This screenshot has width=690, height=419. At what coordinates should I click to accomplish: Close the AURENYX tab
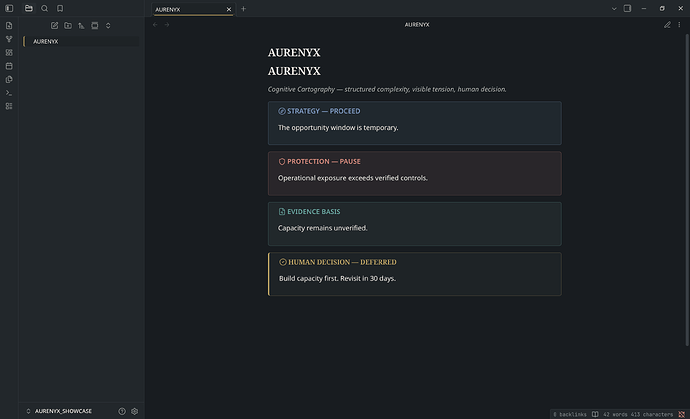(x=229, y=9)
